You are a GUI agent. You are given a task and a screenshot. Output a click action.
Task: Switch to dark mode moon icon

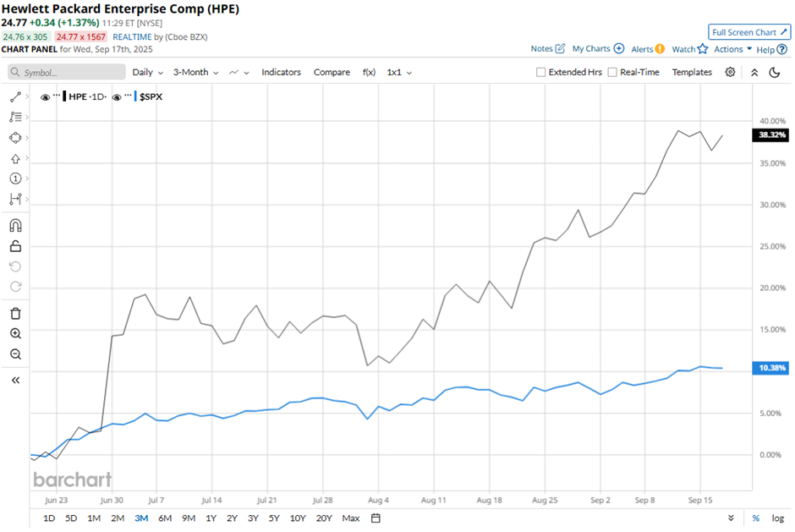774,73
